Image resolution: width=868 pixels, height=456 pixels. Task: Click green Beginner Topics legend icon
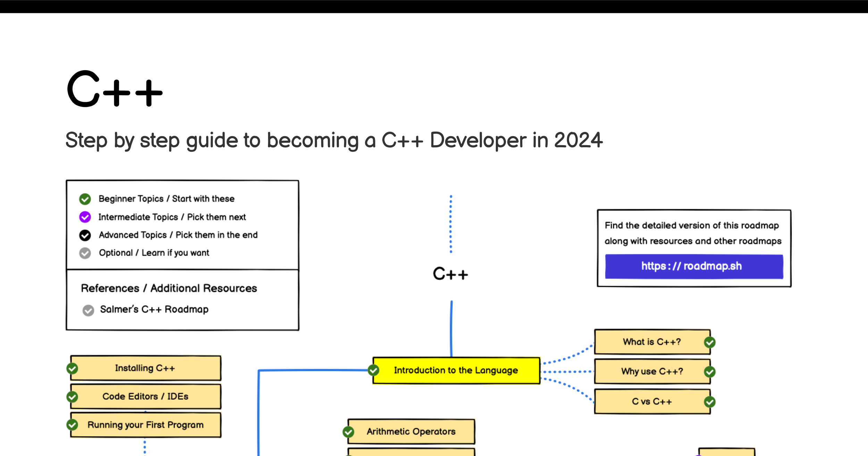[x=85, y=199]
